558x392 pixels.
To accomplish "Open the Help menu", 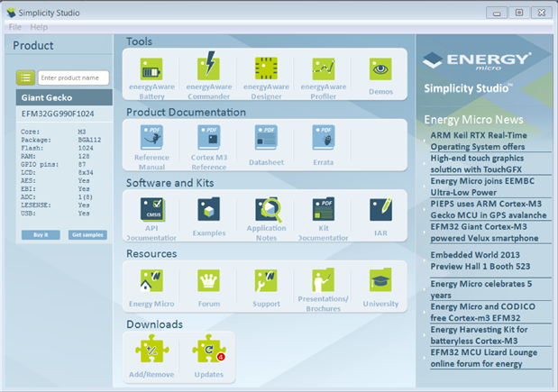I will 39,27.
